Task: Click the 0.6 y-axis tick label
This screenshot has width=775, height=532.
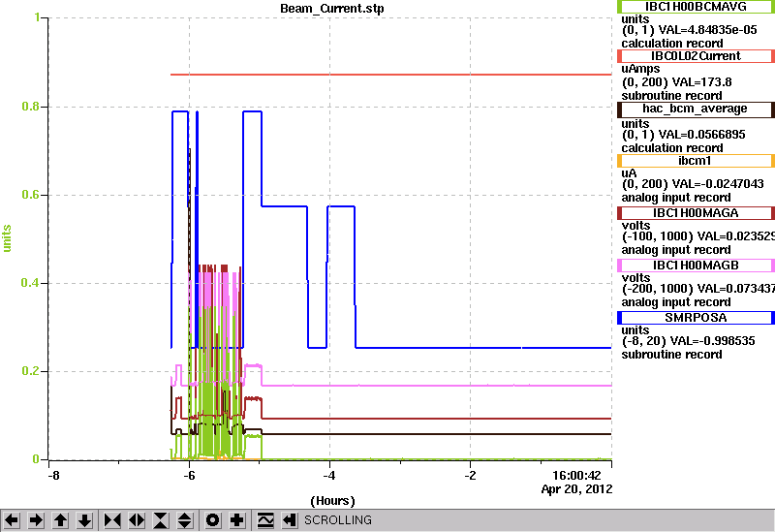Action: click(30, 195)
